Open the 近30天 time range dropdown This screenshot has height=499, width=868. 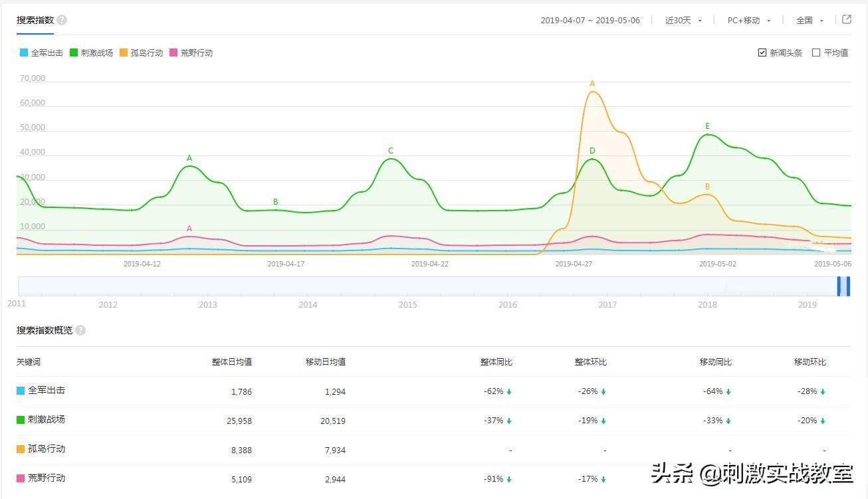point(683,21)
